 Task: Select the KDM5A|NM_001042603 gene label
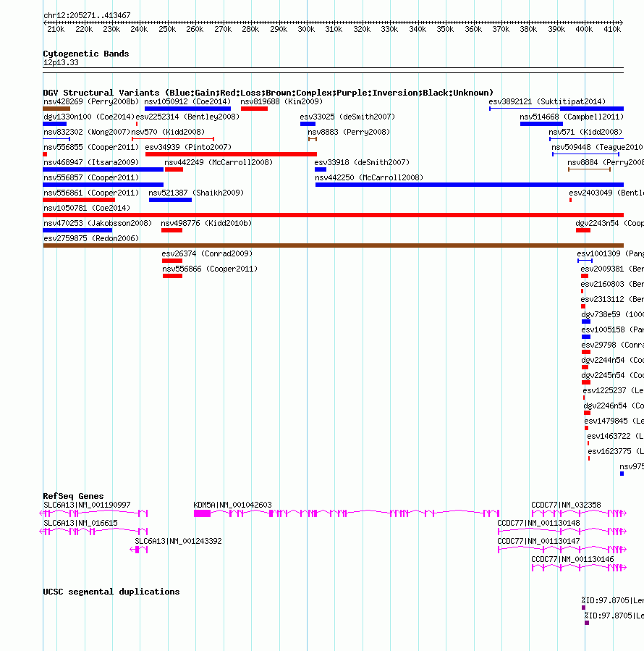point(233,505)
